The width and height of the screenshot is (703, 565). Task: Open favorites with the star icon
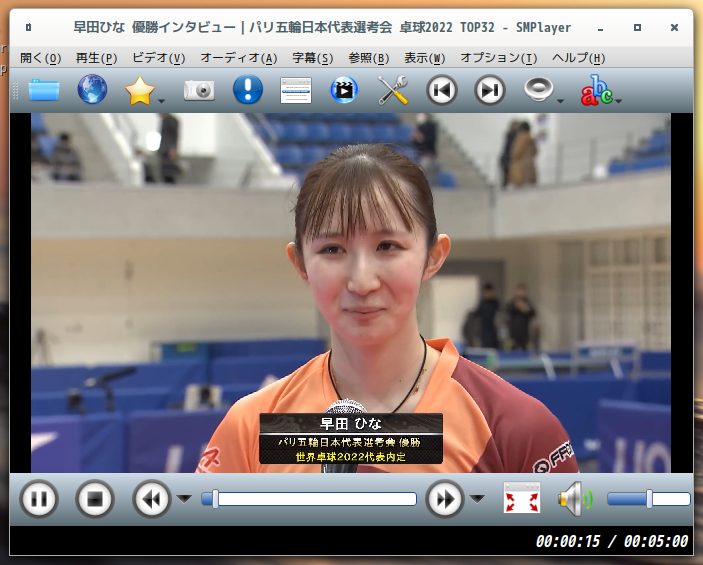pyautogui.click(x=140, y=90)
